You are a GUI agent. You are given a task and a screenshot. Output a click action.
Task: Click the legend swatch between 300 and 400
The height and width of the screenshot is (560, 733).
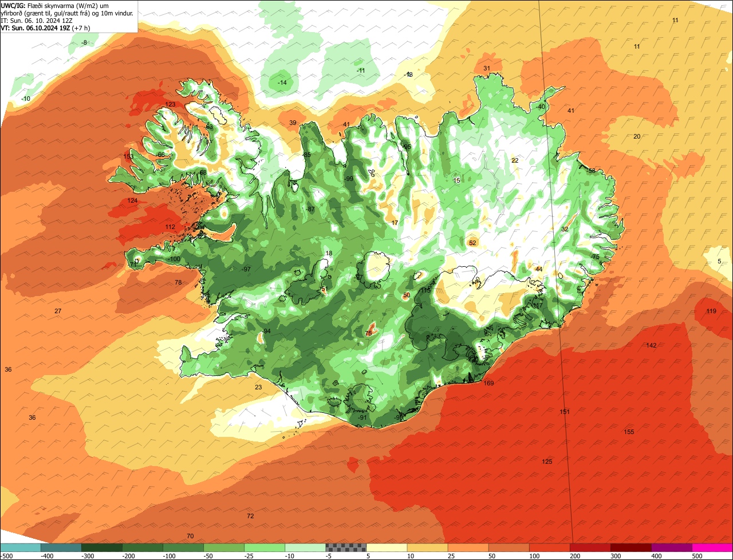pos(631,547)
